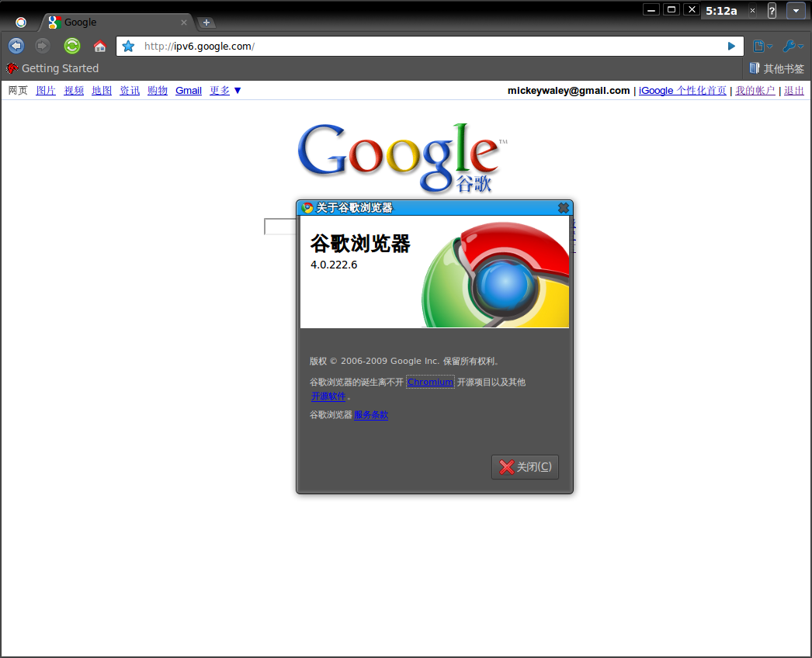Screen dimensions: 812x658
Task: Open the 图片 images link
Action: coord(46,91)
